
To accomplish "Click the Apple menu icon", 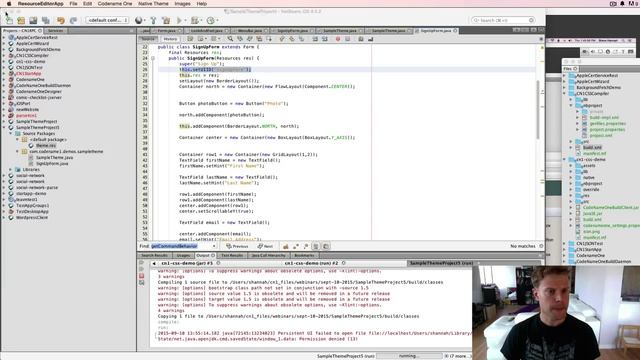I will pyautogui.click(x=9, y=4).
